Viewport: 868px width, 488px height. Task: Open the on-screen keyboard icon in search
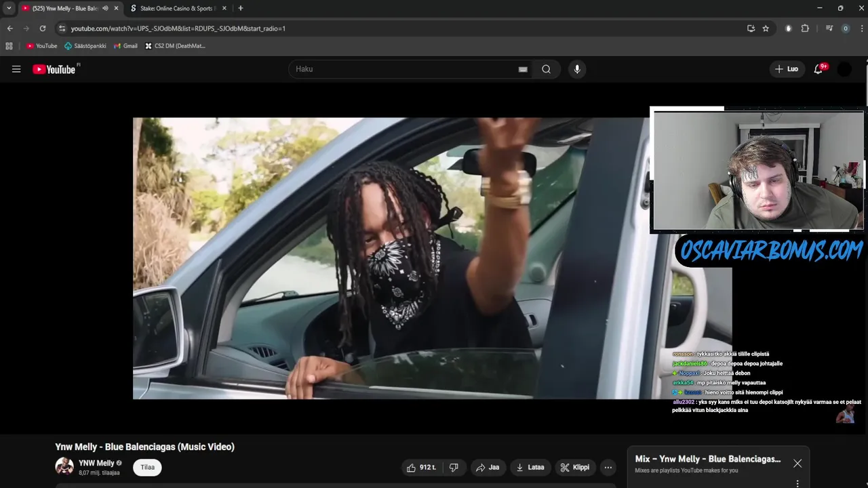tap(523, 69)
